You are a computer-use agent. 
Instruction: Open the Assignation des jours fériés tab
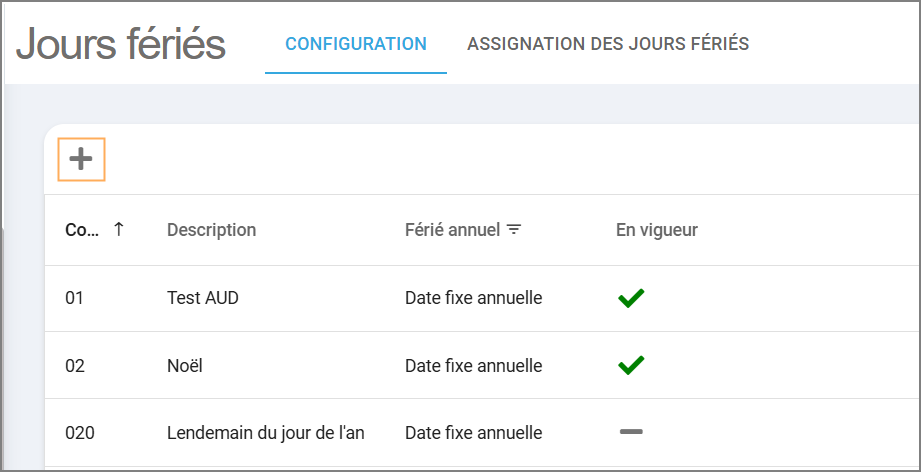click(x=608, y=44)
